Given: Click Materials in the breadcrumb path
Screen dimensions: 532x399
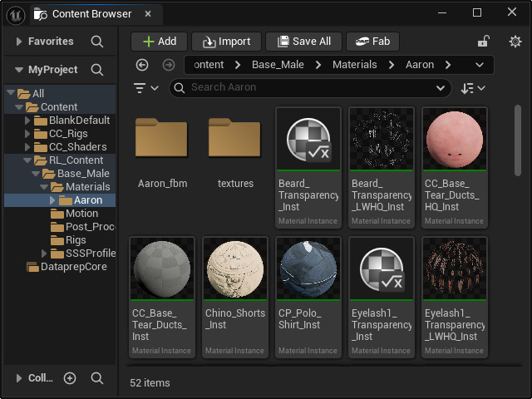Looking at the screenshot, I should [355, 65].
